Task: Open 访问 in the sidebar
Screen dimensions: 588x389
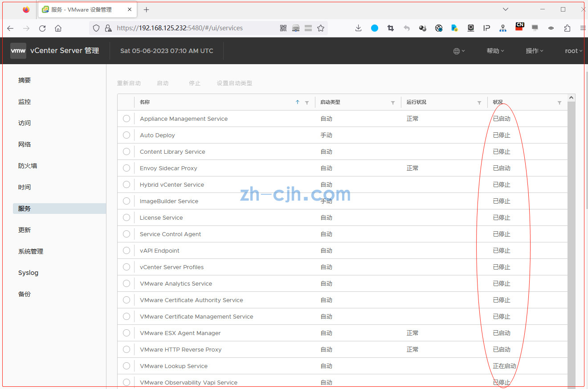Action: pyautogui.click(x=24, y=123)
